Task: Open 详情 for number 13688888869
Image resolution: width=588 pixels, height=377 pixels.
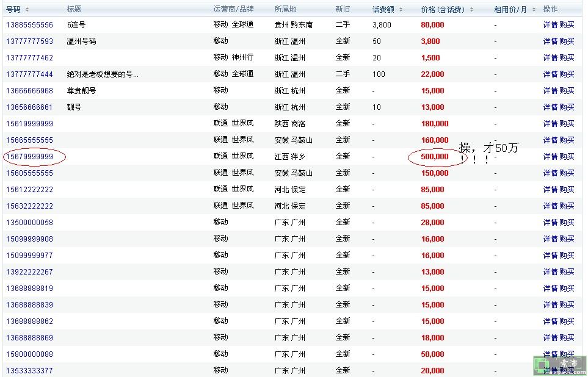Action: (x=550, y=338)
